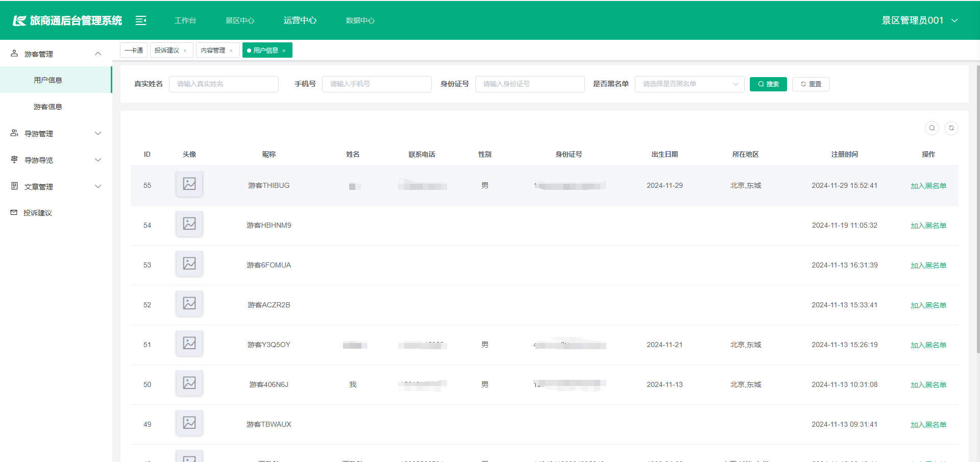Click 加入黑名单 for user ID 50
This screenshot has height=462, width=980.
(x=928, y=385)
